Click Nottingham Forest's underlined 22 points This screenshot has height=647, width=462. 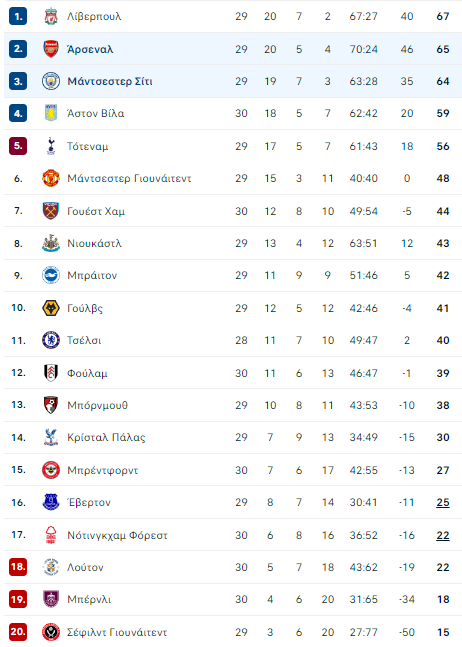pyautogui.click(x=443, y=535)
